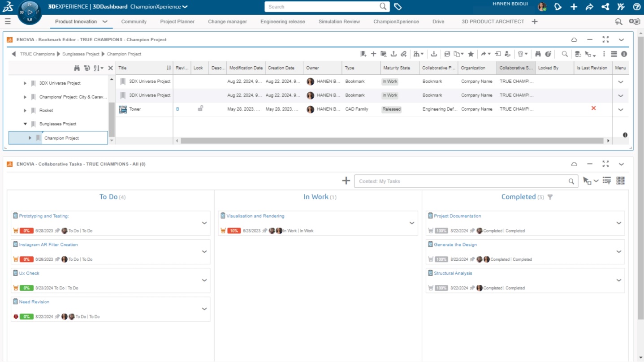Click the download icon in Bookmark Editor toolbar
This screenshot has width=644, height=362.
pyautogui.click(x=434, y=54)
